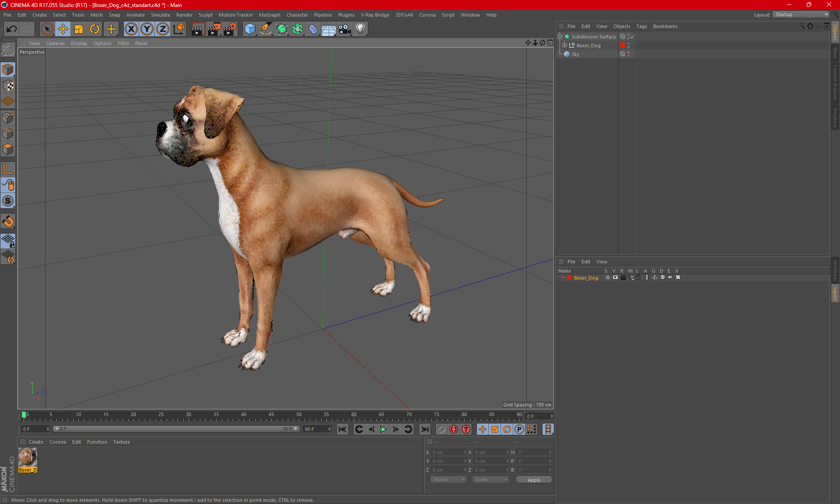This screenshot has width=840, height=504.
Task: Add a Cube primitive object
Action: (x=250, y=29)
